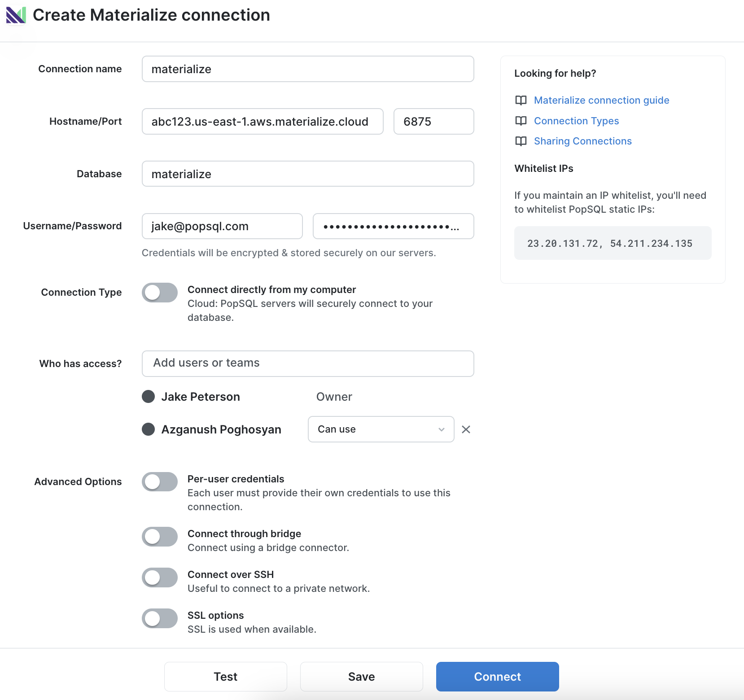This screenshot has width=744, height=700.
Task: Click the blue Connect button
Action: 498,677
